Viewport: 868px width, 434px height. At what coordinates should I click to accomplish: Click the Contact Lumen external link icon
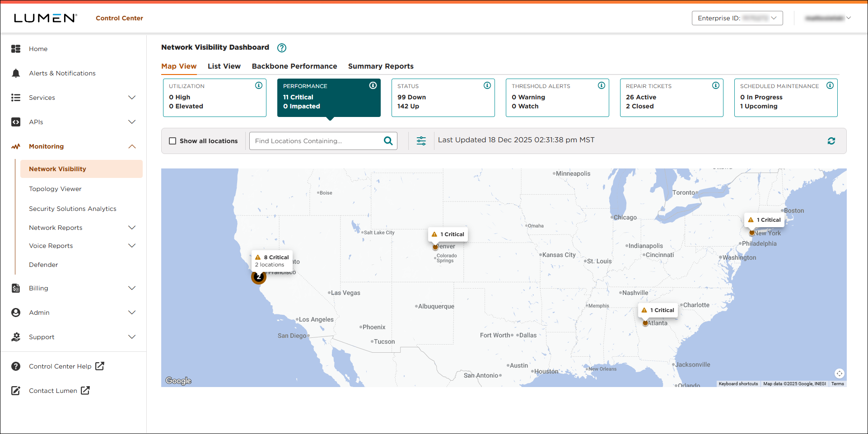(x=85, y=390)
